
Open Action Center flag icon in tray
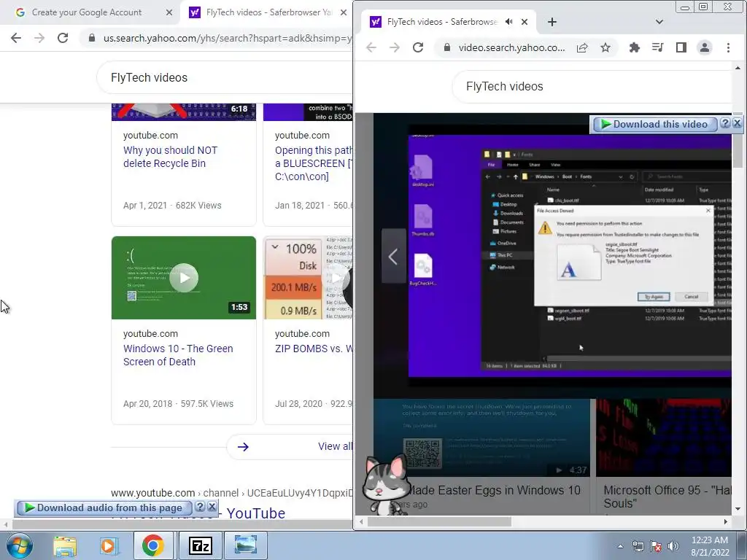tap(656, 546)
